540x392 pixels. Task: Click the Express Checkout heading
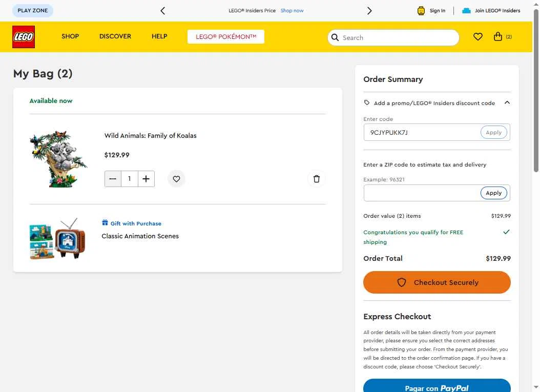[x=397, y=316]
